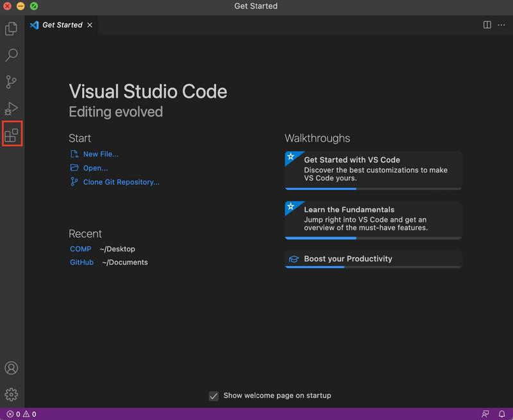Open the Search view icon

tap(11, 55)
